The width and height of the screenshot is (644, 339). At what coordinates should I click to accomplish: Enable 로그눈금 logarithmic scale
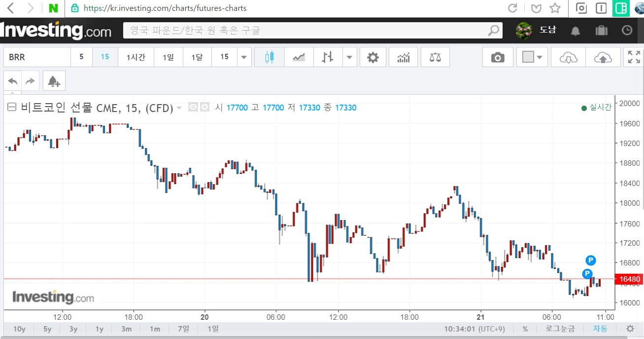coord(561,328)
